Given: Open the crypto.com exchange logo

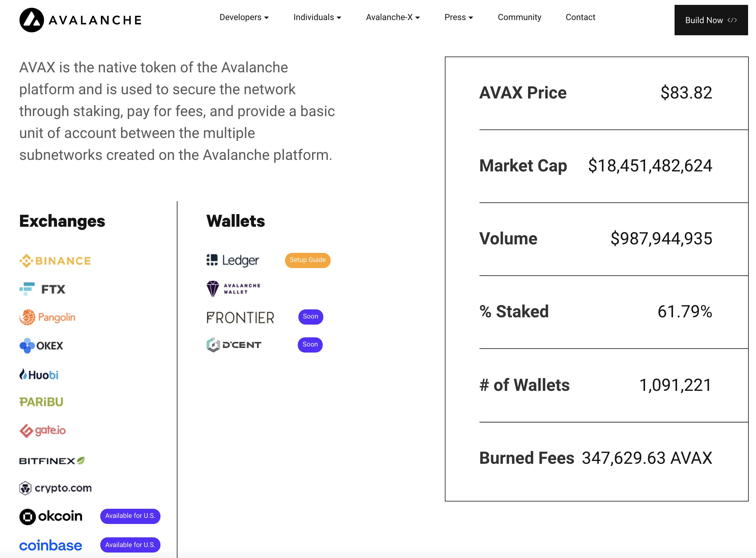Looking at the screenshot, I should 55,488.
